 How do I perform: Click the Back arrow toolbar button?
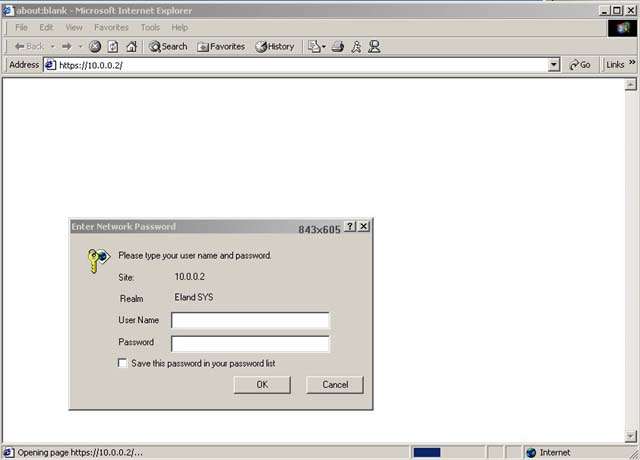tap(29, 47)
